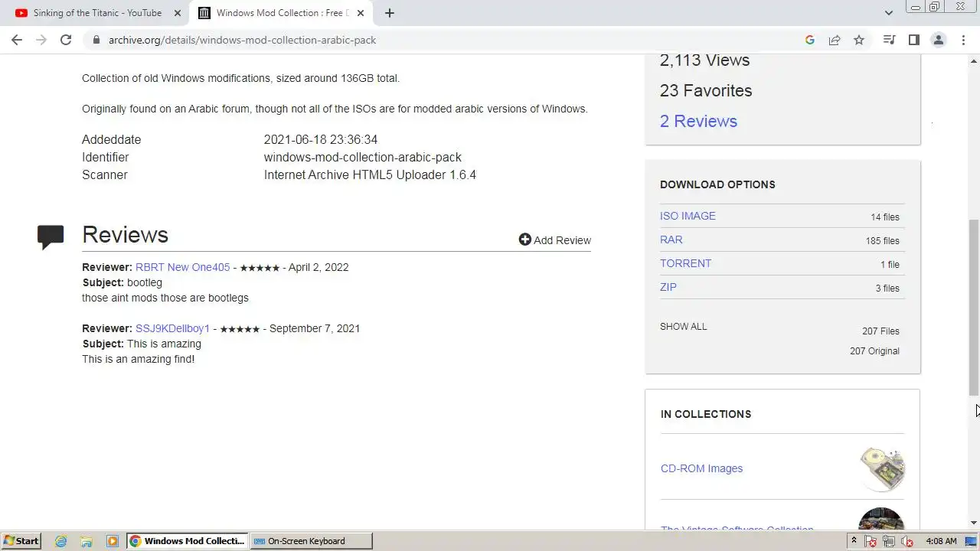Open the CD-ROM Images collection link
Viewport: 980px width, 551px height.
pyautogui.click(x=701, y=468)
